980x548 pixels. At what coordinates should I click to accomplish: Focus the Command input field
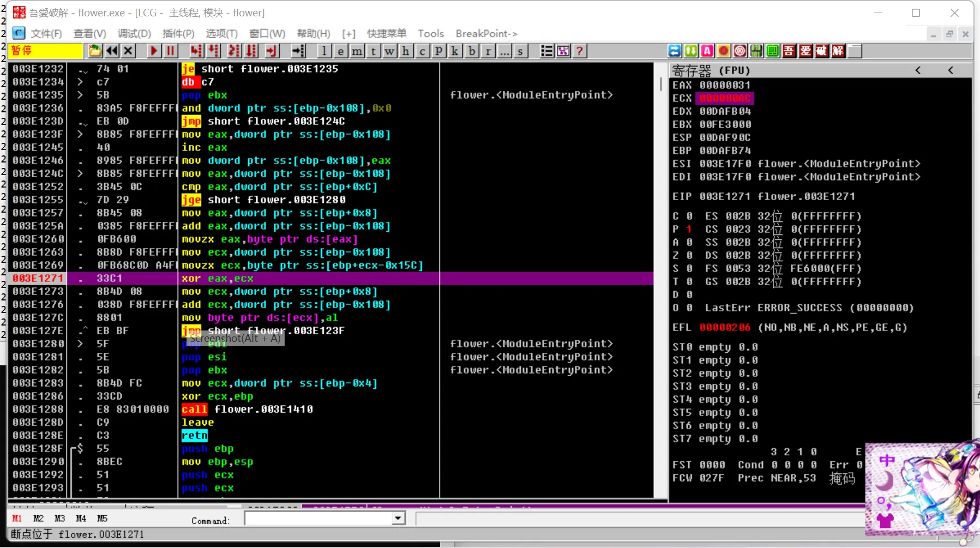pos(319,518)
